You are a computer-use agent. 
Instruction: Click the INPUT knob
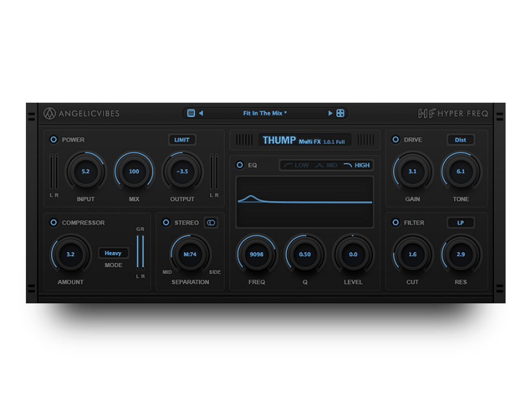(x=85, y=172)
